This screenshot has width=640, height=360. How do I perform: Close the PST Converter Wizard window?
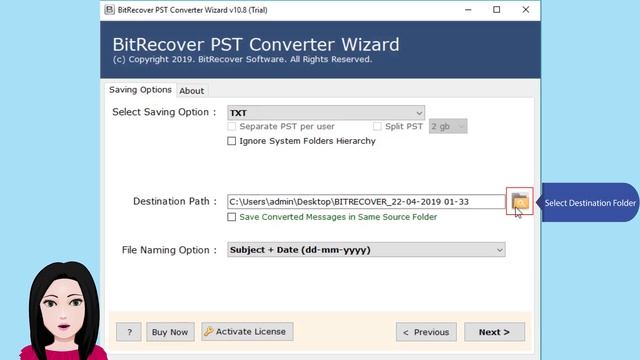[526, 10]
